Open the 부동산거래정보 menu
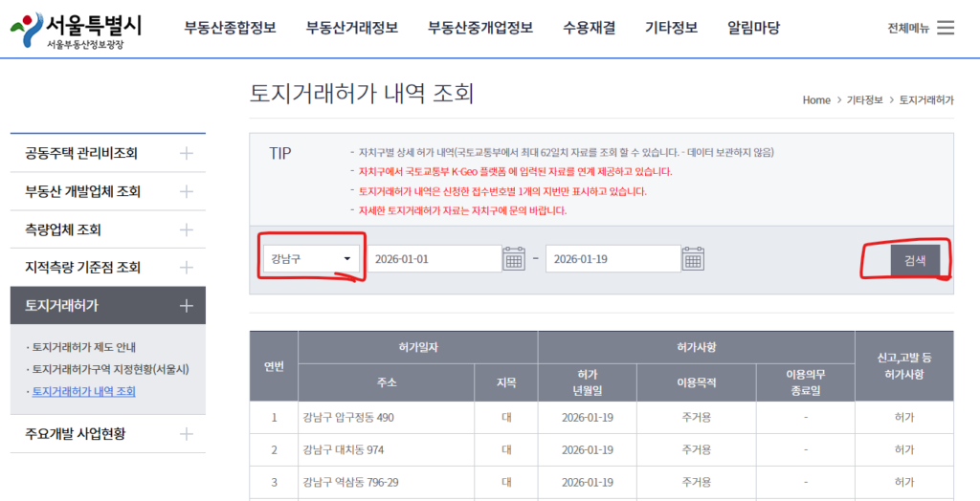Viewport: 980px width, 501px height. tap(352, 28)
